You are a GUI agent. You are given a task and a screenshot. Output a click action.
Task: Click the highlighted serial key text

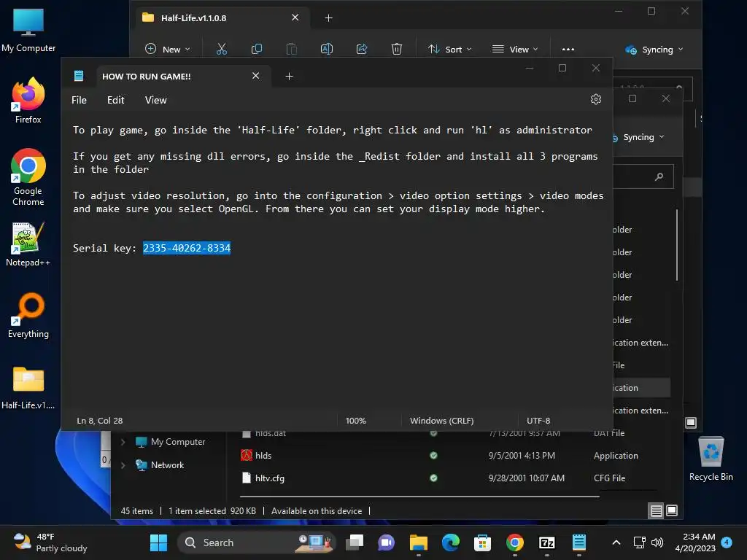click(x=187, y=248)
